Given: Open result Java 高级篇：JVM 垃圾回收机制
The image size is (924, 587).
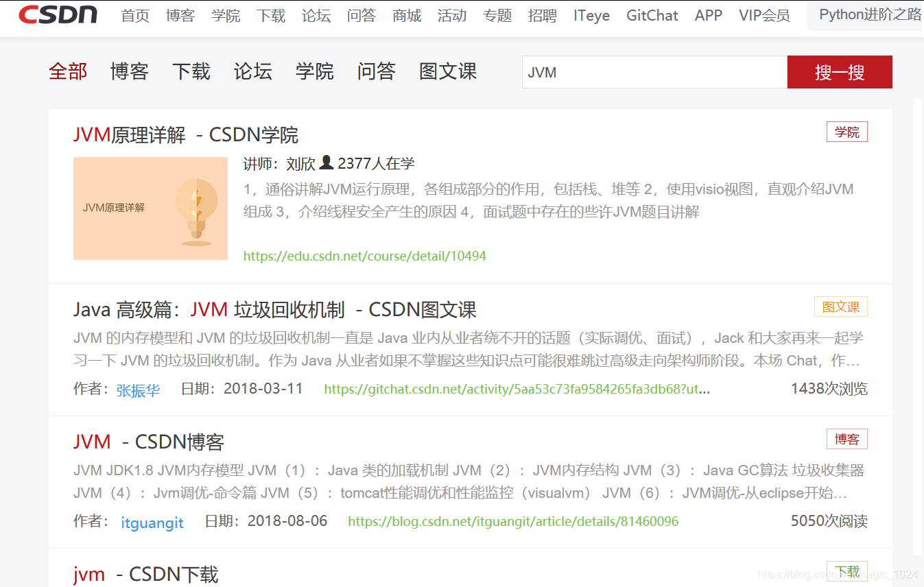Looking at the screenshot, I should pos(275,310).
